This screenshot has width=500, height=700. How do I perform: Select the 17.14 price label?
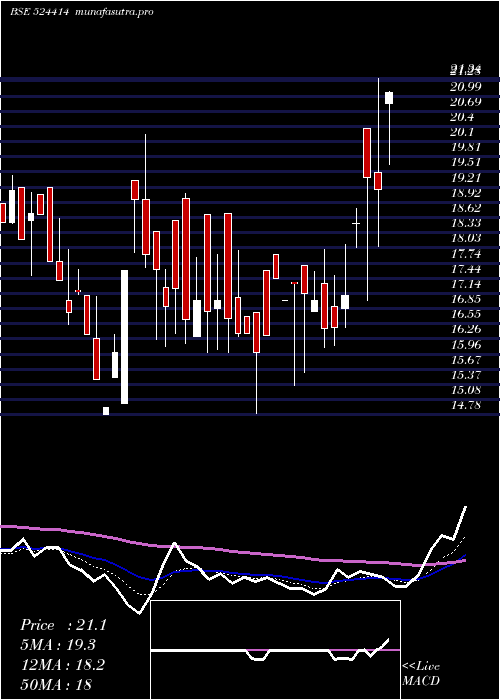[466, 284]
